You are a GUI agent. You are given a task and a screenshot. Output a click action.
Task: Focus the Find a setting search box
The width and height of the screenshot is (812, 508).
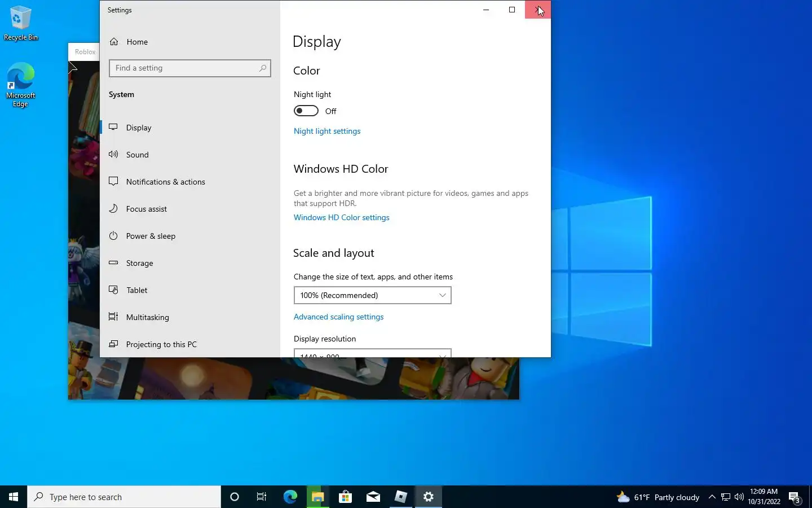pyautogui.click(x=190, y=68)
